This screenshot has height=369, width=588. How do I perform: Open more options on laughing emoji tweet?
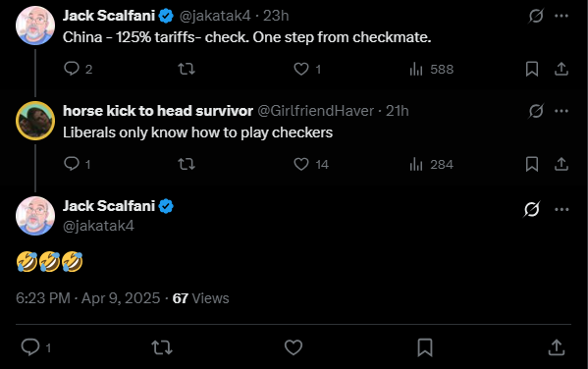[x=561, y=209]
